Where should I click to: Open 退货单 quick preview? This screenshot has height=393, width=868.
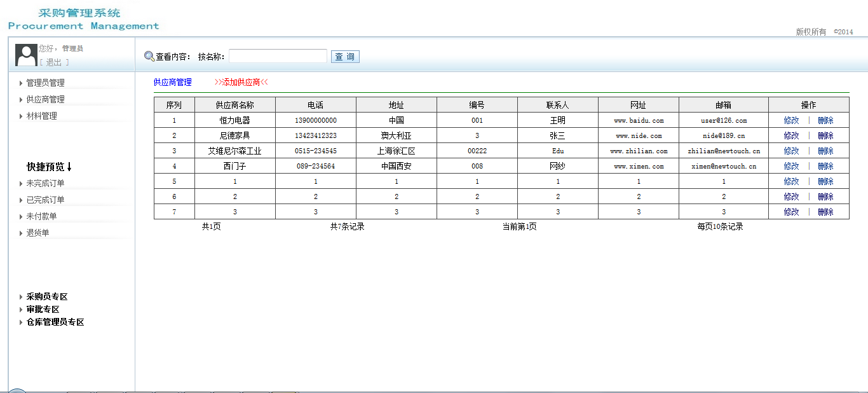point(37,233)
